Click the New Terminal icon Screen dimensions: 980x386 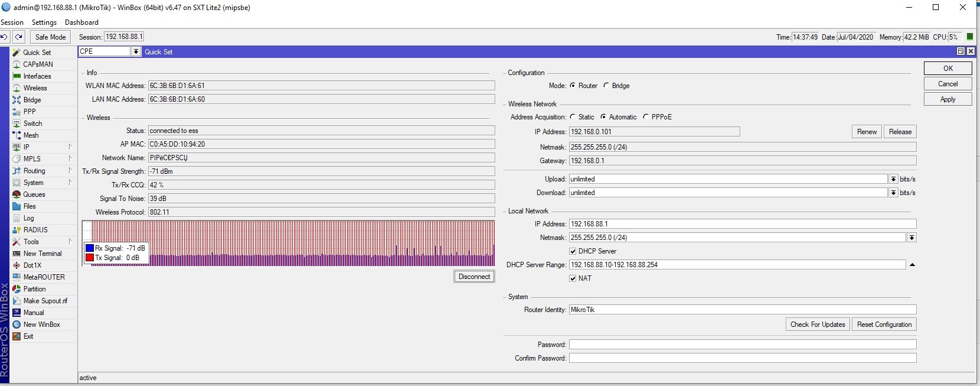pyautogui.click(x=17, y=254)
